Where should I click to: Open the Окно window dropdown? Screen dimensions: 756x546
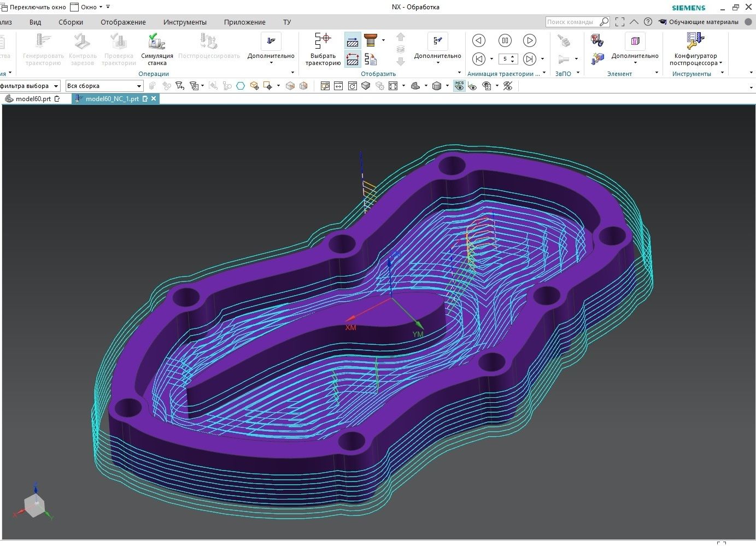point(89,7)
